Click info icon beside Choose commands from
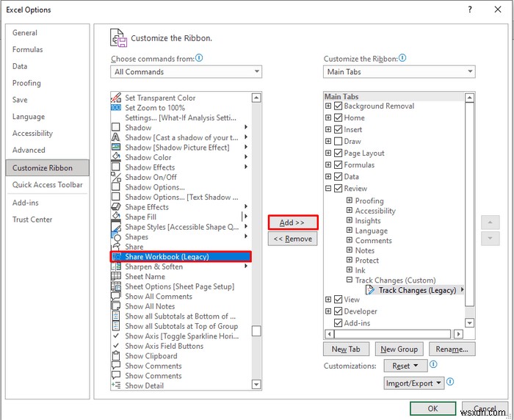Screen dimensions: 514x420 click(x=199, y=58)
